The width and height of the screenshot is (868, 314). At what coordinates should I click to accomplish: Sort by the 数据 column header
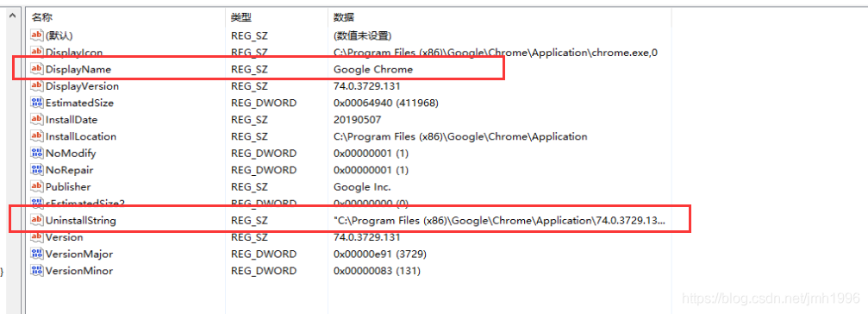[x=344, y=18]
